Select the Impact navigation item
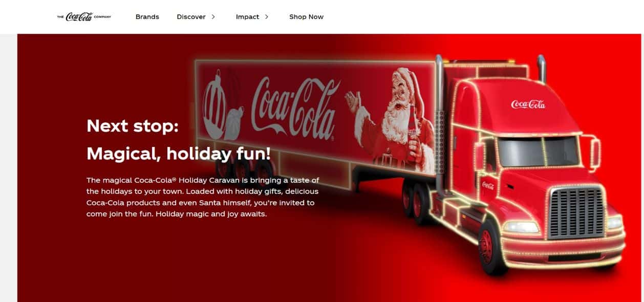The image size is (644, 302). click(247, 17)
